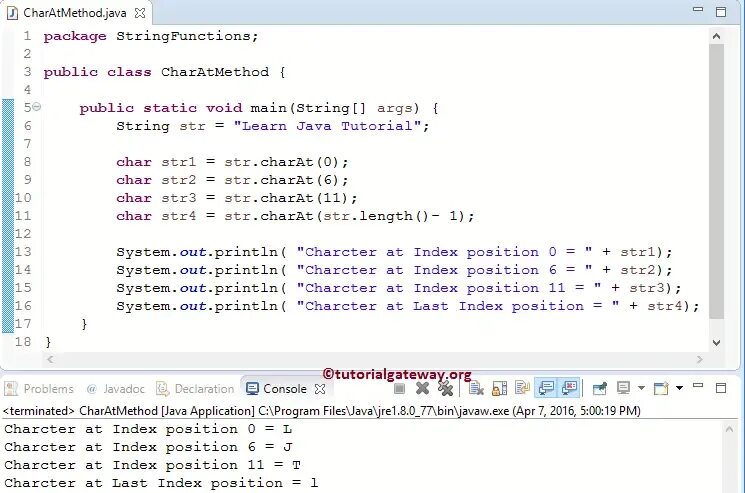Open the Javadoc tab
745x493 pixels.
115,389
